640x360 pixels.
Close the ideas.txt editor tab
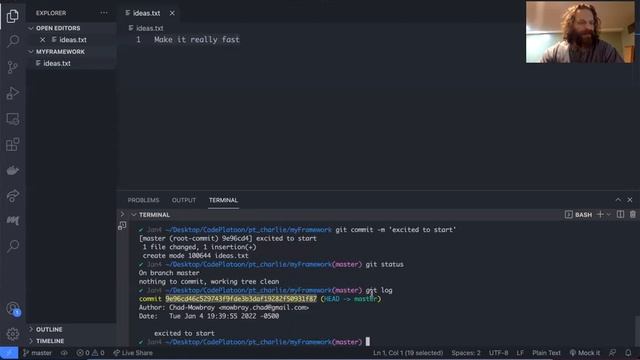point(172,13)
